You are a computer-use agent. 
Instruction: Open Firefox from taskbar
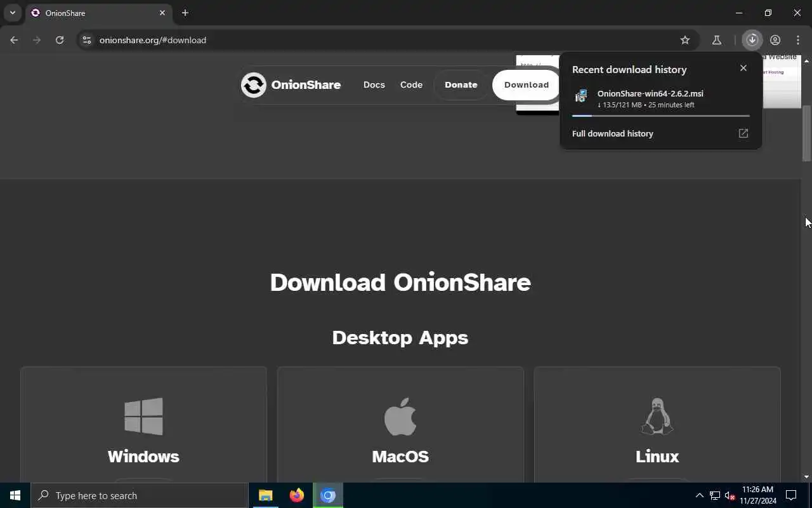coord(297,495)
